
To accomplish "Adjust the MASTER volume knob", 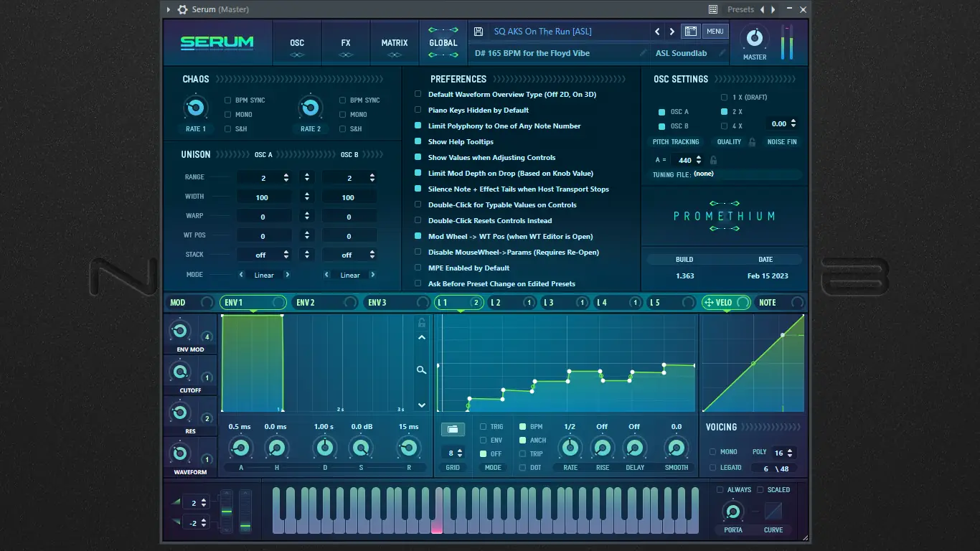I will [754, 38].
